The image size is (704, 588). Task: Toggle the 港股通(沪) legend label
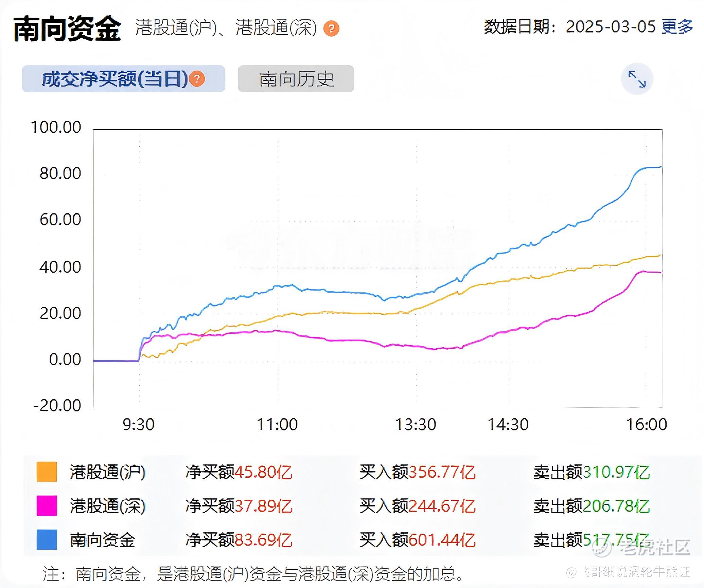pyautogui.click(x=108, y=472)
